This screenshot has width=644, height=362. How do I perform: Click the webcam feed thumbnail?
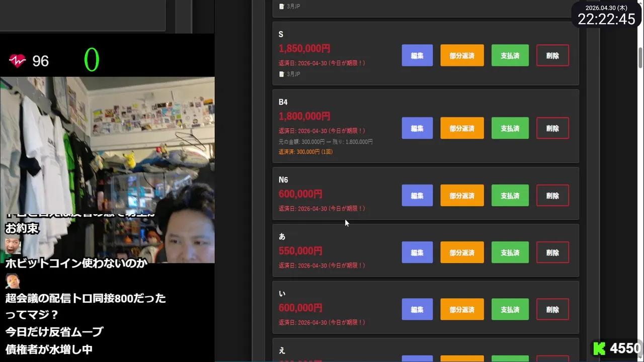pyautogui.click(x=107, y=170)
